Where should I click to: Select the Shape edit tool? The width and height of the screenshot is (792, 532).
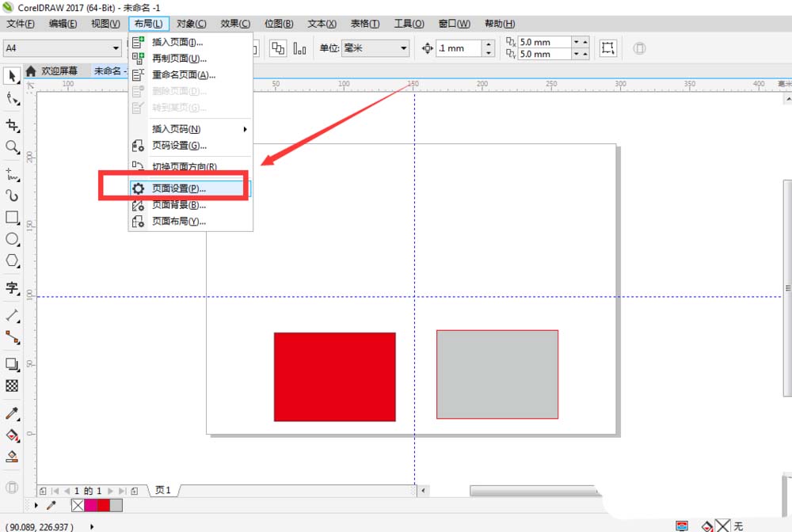pyautogui.click(x=12, y=98)
